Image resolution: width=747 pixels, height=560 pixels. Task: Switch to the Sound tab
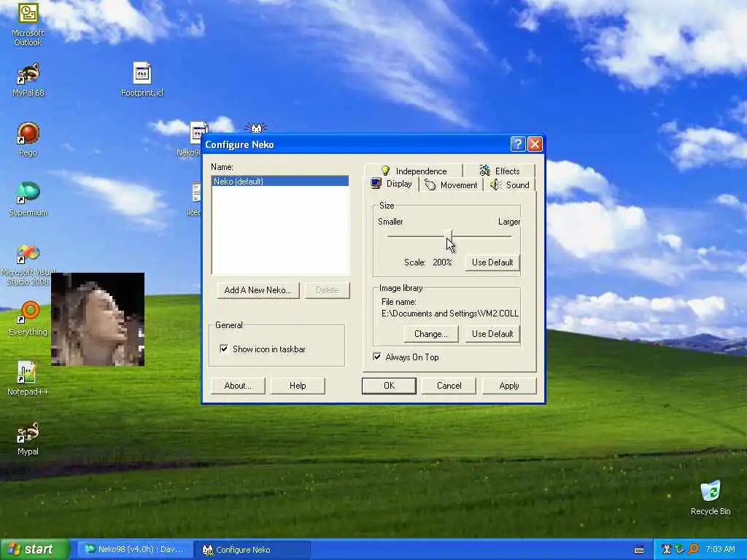pyautogui.click(x=510, y=184)
